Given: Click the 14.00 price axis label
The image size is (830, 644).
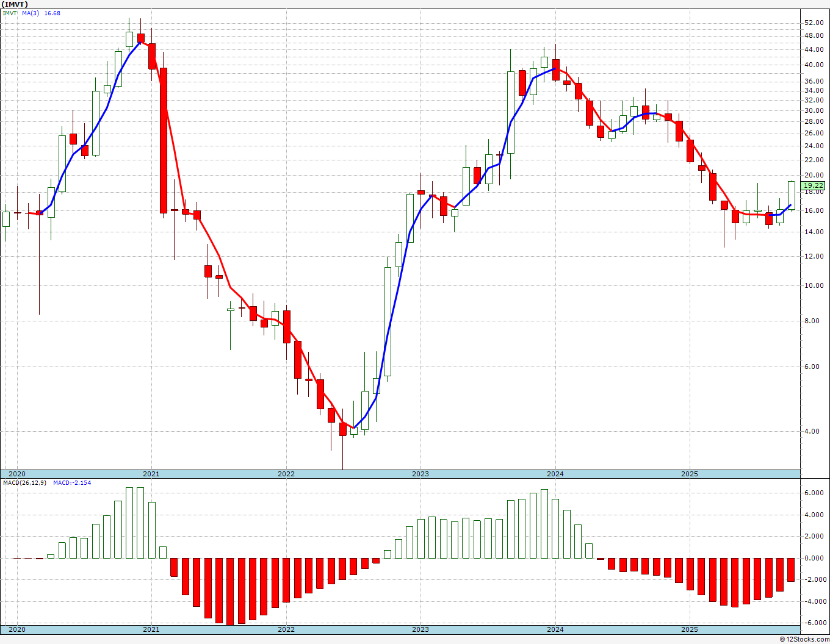Looking at the screenshot, I should (x=814, y=232).
